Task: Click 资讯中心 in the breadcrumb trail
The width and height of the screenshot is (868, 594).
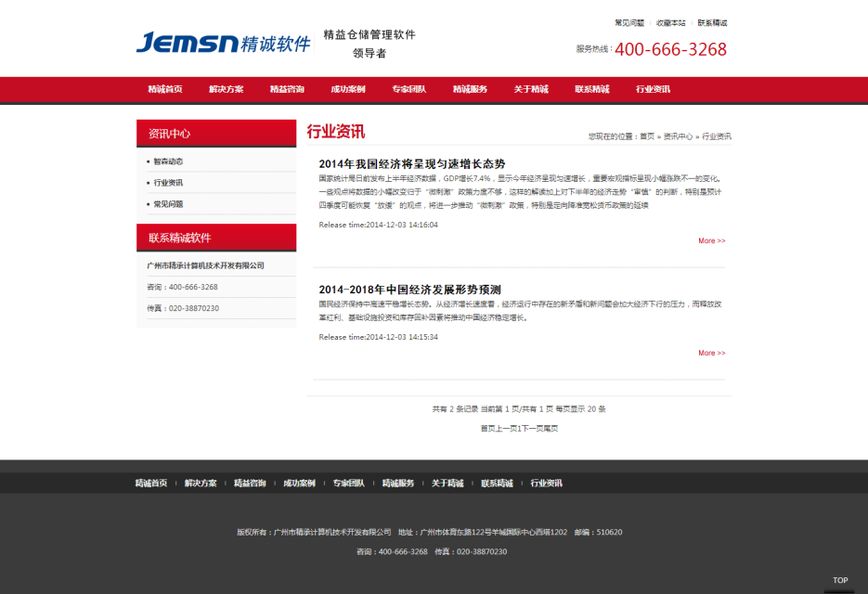Action: tap(678, 136)
